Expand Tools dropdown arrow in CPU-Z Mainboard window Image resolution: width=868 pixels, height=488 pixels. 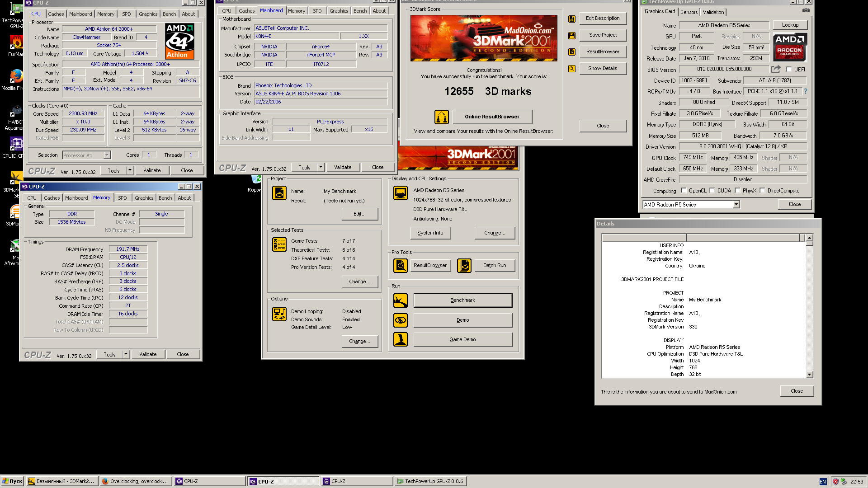pyautogui.click(x=321, y=168)
